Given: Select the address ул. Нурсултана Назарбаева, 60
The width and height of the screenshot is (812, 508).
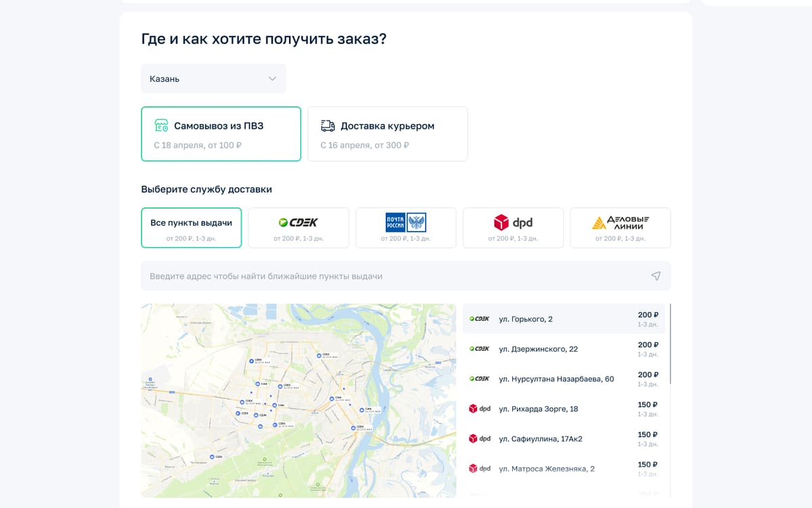Looking at the screenshot, I should pos(556,379).
